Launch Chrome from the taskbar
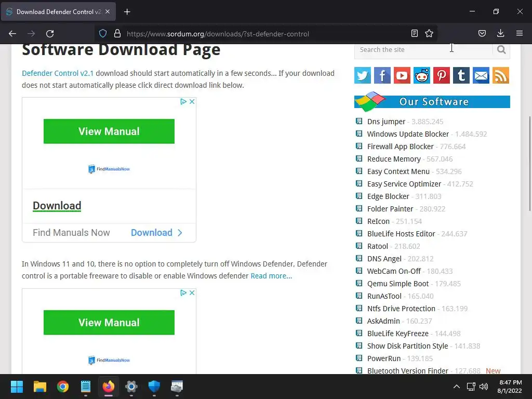This screenshot has width=532, height=399. coord(63,387)
